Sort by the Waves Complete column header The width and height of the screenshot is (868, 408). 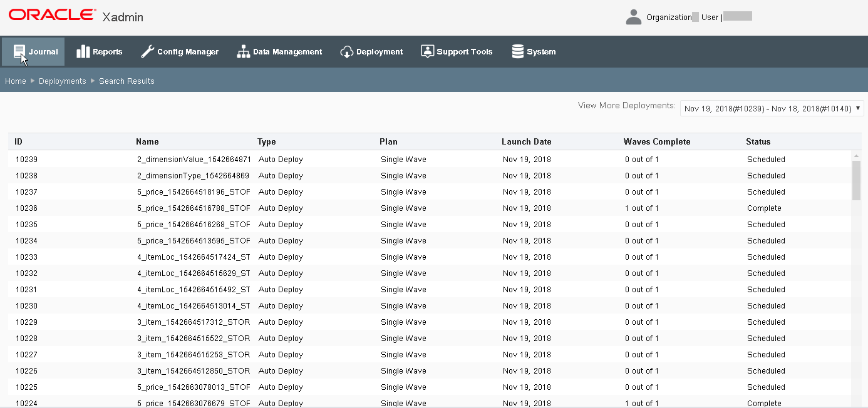tap(657, 141)
